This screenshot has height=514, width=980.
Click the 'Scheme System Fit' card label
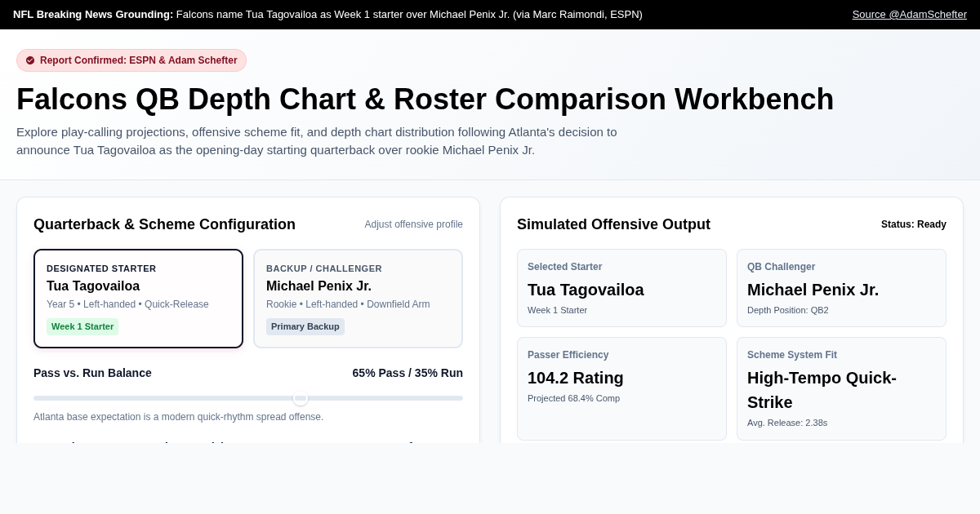point(792,355)
